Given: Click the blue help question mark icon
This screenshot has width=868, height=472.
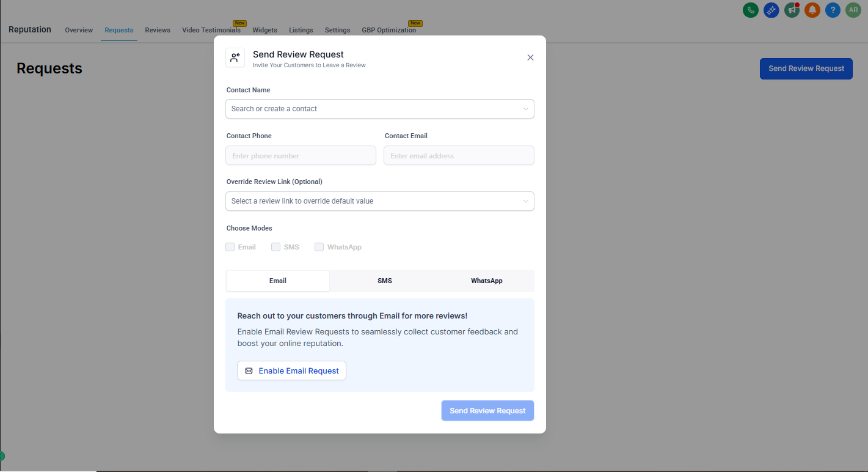Looking at the screenshot, I should tap(832, 10).
